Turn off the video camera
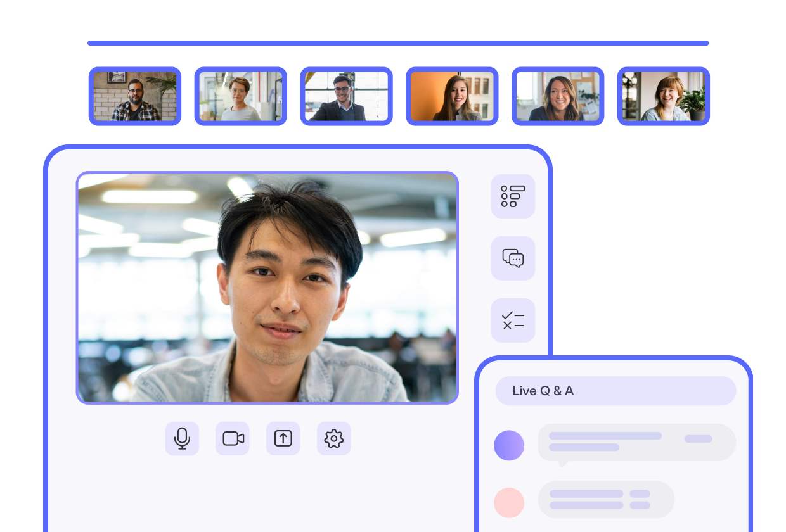 [233, 438]
